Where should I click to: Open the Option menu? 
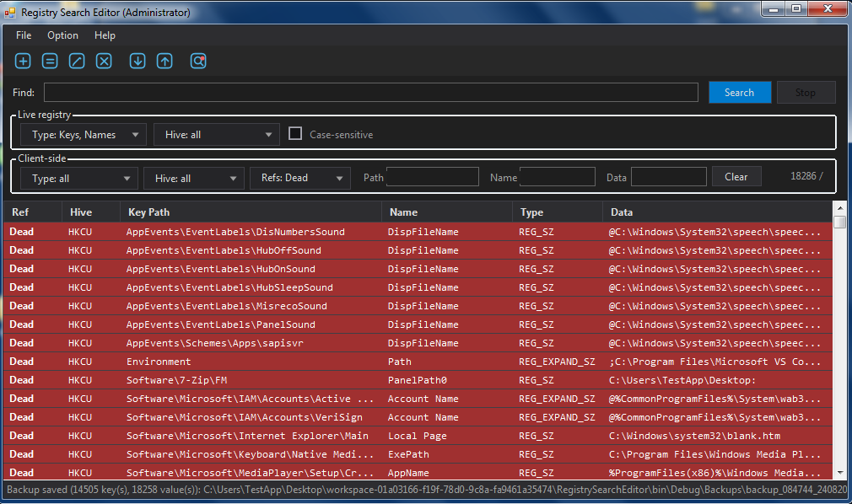click(62, 35)
